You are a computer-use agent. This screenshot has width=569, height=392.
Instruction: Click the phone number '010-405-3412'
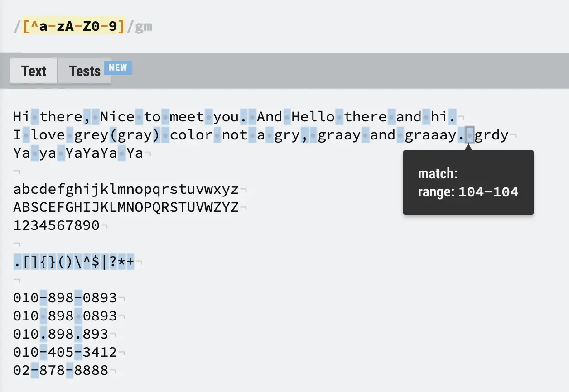65,352
